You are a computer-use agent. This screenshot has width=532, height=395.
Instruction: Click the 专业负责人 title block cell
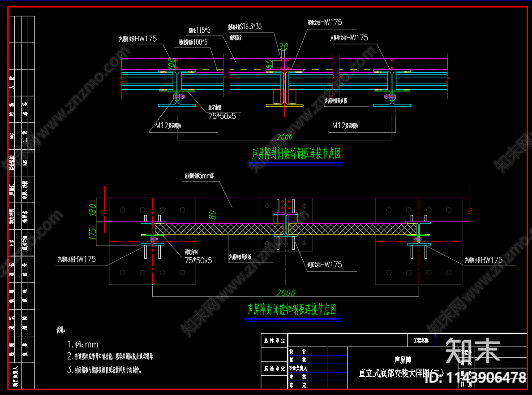click(x=297, y=368)
